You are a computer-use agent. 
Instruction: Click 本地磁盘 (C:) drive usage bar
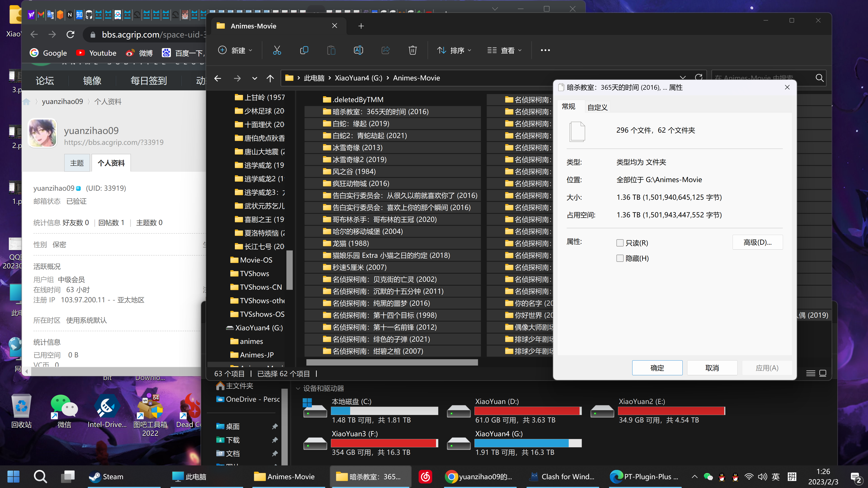pyautogui.click(x=384, y=411)
